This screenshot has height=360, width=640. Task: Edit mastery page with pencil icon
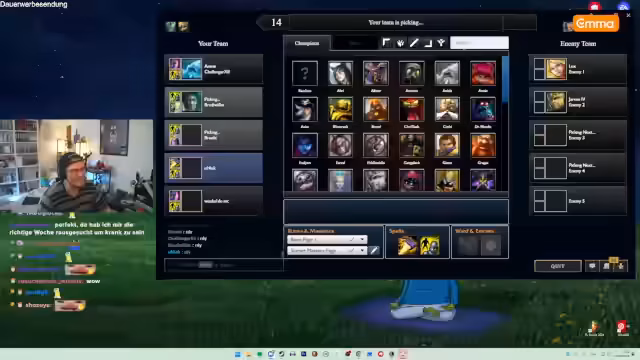click(x=374, y=250)
